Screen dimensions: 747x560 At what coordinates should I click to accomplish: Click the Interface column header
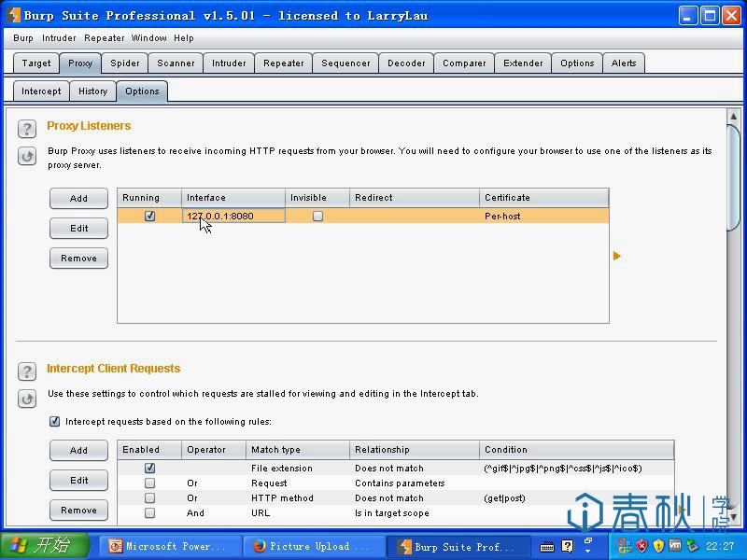(x=233, y=198)
